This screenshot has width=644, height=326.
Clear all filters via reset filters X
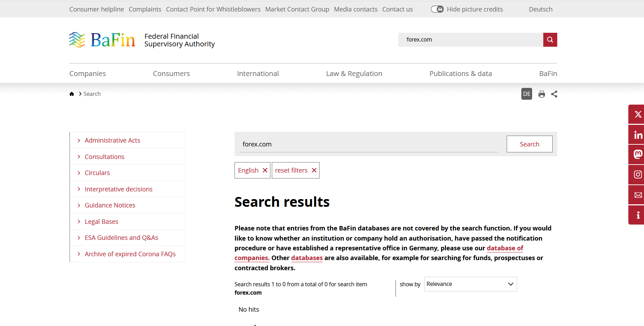(x=314, y=170)
